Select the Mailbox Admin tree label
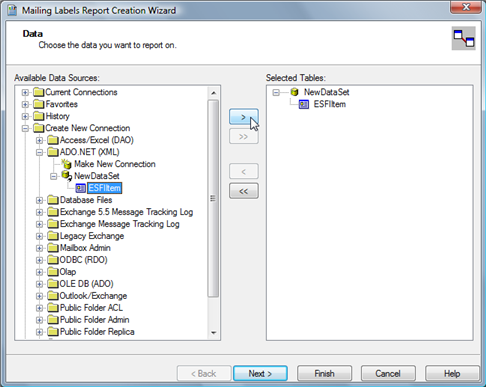 85,248
